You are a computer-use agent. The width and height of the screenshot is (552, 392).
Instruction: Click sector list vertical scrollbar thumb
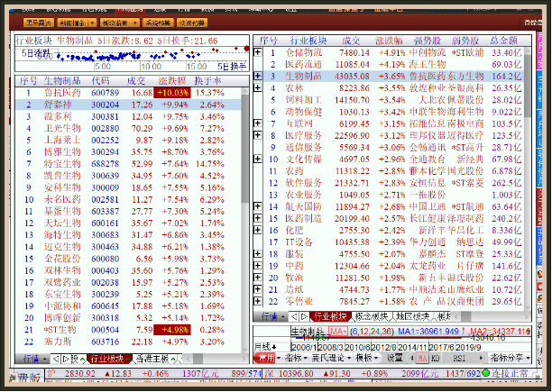click(x=528, y=86)
